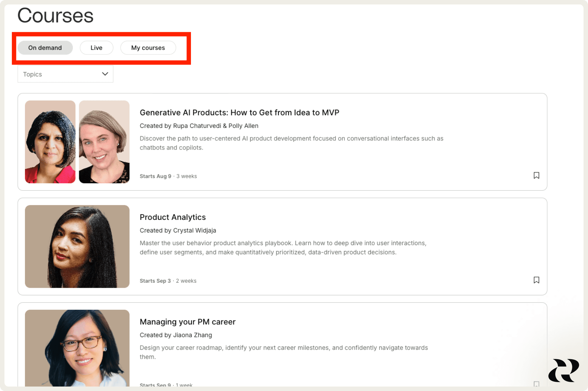Bookmark the Product Analytics course

coord(536,280)
